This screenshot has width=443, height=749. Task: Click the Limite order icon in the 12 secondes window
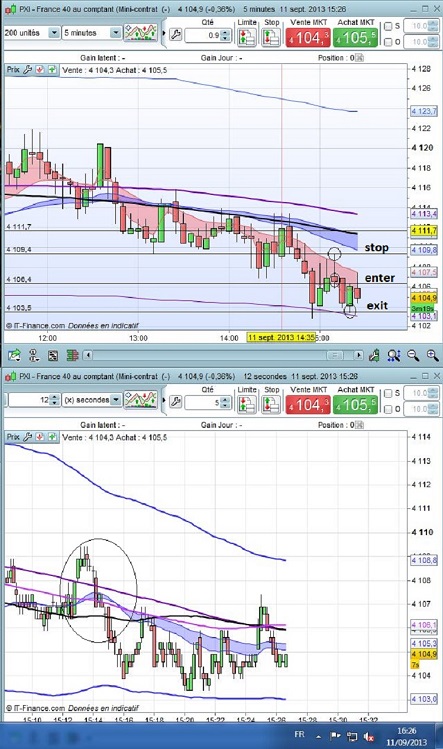click(247, 405)
